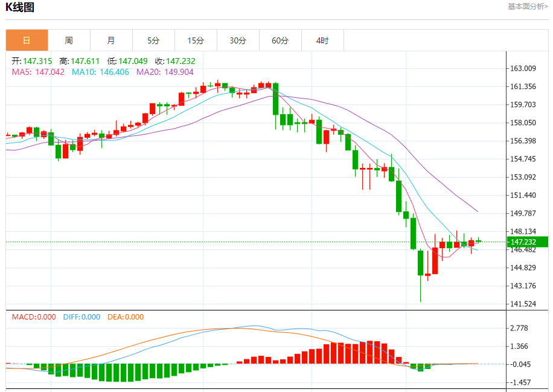
Task: Click the DEA value label
Action: click(126, 317)
